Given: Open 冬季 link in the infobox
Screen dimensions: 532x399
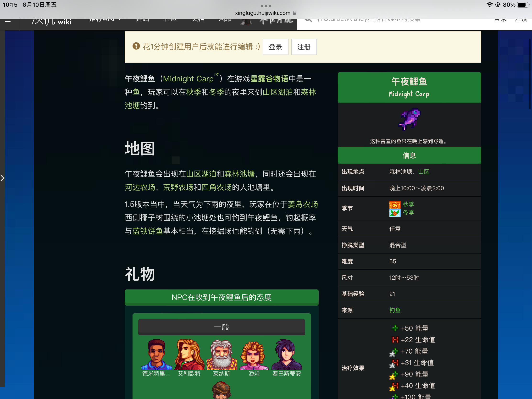Looking at the screenshot, I should [408, 212].
